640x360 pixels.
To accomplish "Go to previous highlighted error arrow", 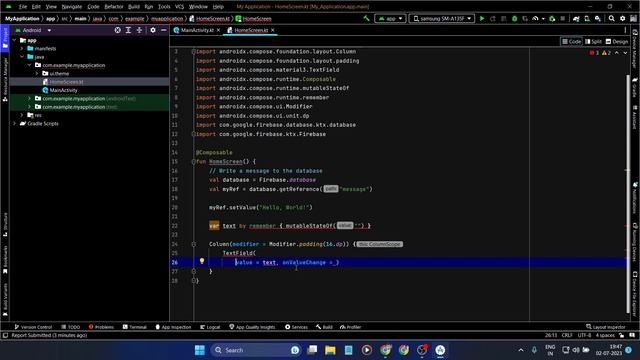I will (x=617, y=53).
